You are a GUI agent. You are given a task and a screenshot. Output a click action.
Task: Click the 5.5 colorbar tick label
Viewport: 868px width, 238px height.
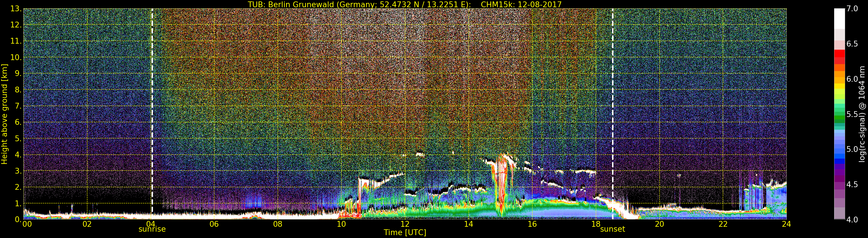coord(852,114)
